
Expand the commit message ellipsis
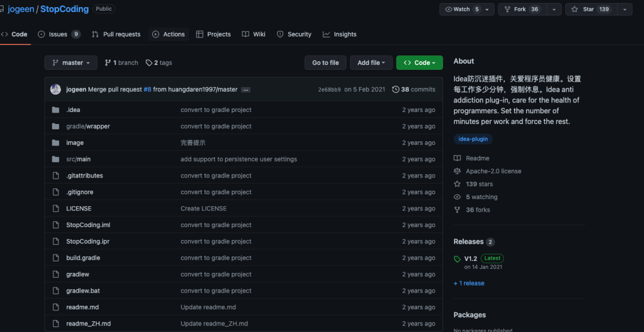tap(246, 89)
